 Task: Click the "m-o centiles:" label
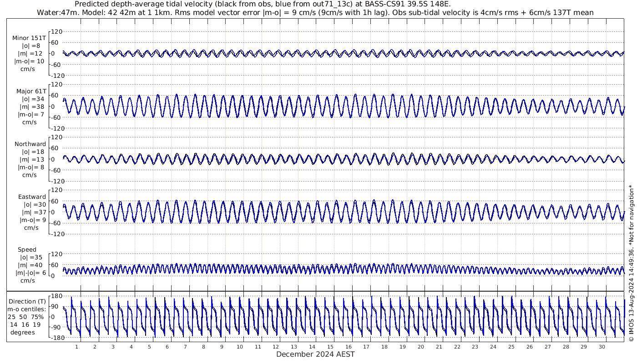tap(26, 309)
